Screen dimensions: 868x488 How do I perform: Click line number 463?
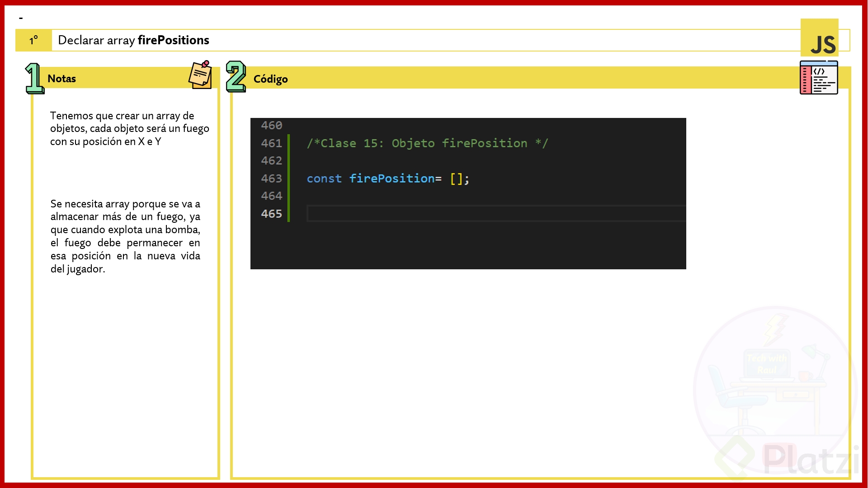[x=271, y=178]
